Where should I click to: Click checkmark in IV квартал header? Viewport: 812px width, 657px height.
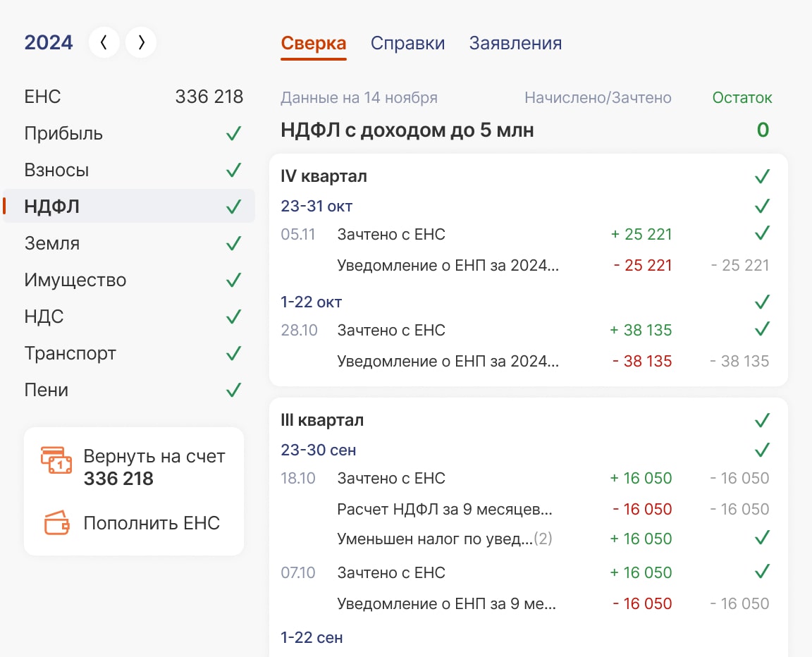click(x=762, y=176)
